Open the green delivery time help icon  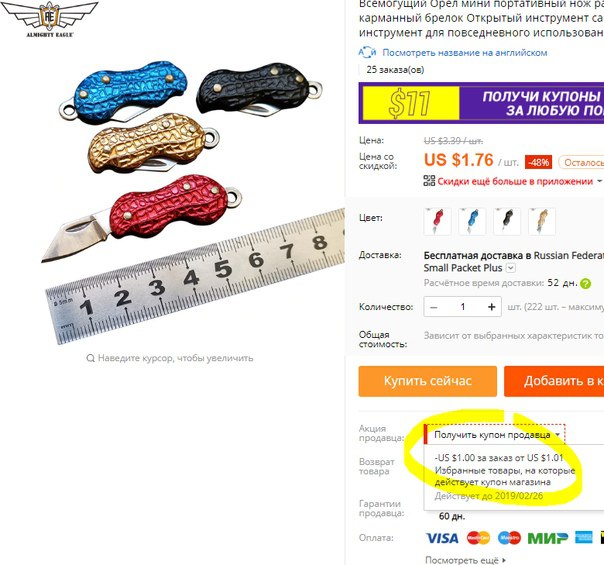586,284
